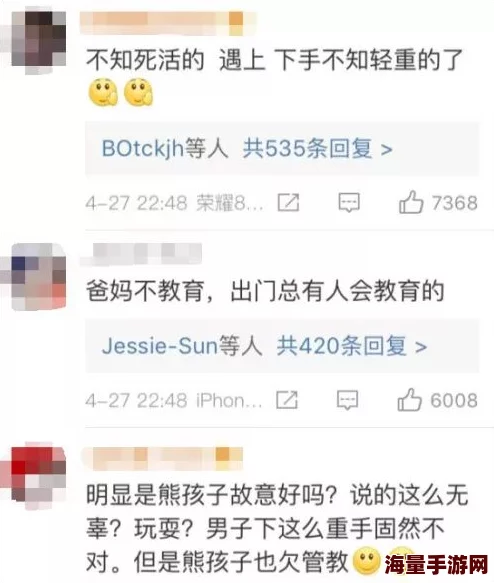494x583 pixels.
Task: Tap the third commenter's blurred username
Action: point(162,458)
